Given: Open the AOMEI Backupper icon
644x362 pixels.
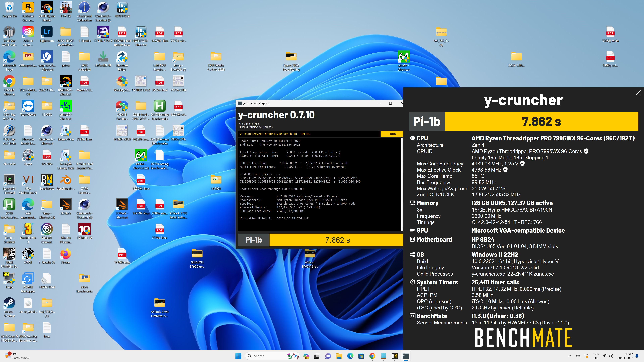Looking at the screenshot, I should (x=28, y=283).
